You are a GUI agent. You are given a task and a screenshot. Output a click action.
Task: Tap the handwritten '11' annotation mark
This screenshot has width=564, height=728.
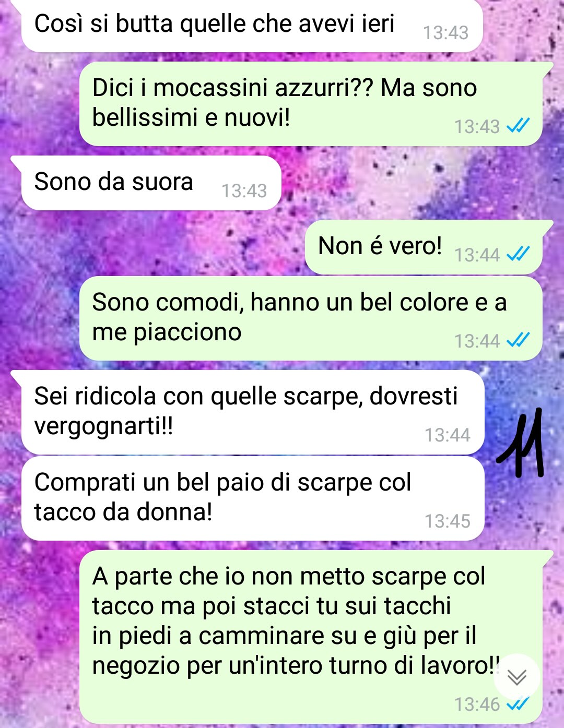[x=521, y=443]
